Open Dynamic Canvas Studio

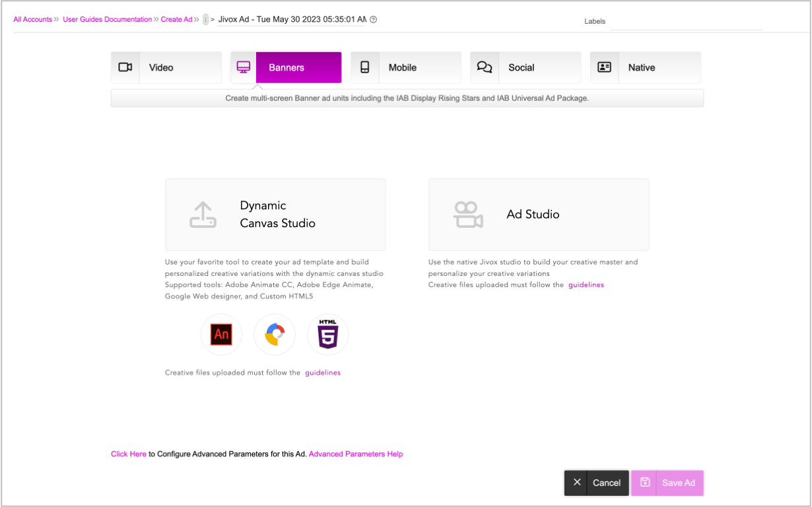275,215
